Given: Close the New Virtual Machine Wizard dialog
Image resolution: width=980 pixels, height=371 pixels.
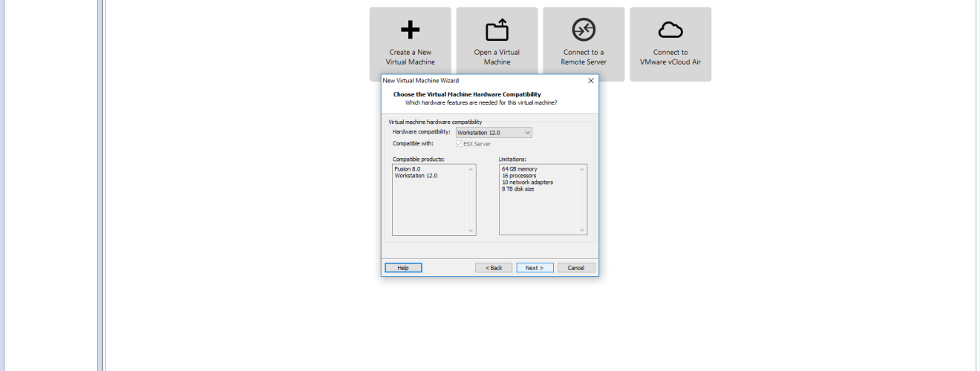Looking at the screenshot, I should [591, 80].
